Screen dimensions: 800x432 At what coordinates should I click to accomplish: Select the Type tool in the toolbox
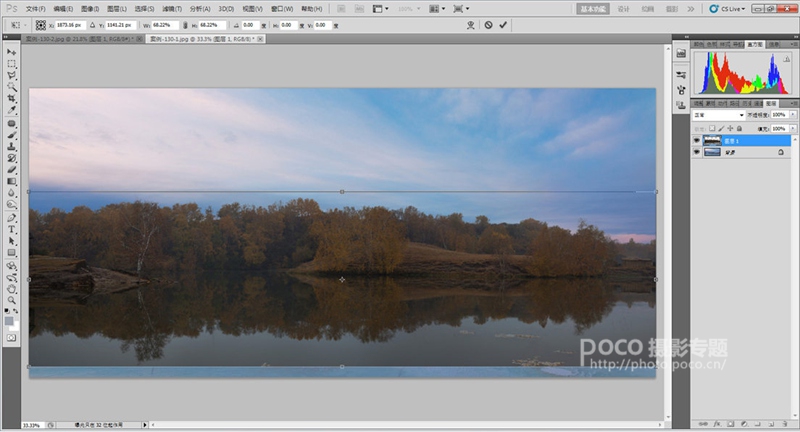click(11, 230)
